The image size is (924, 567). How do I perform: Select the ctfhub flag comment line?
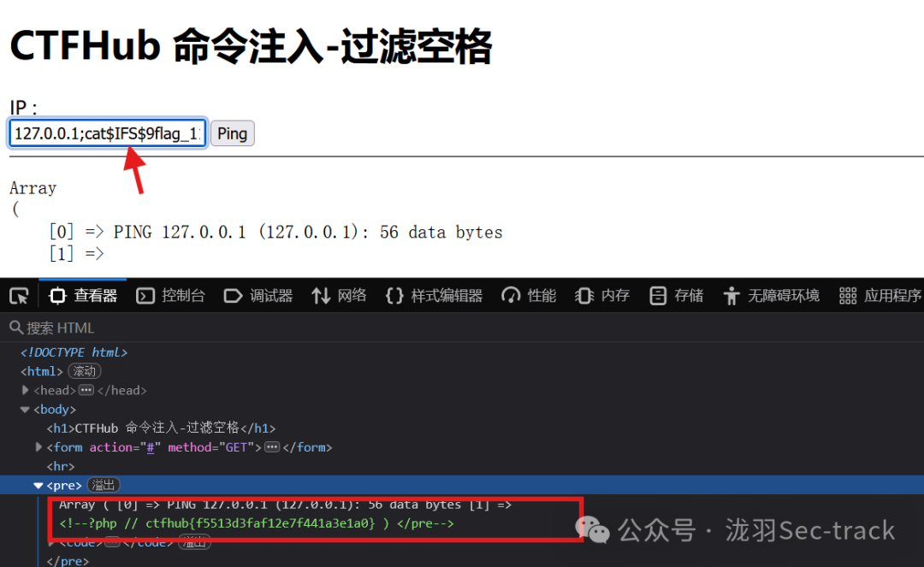[x=257, y=523]
